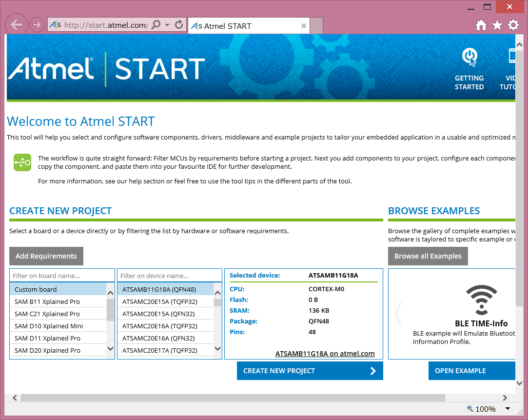Select SAM D20 Xplained Pro board
This screenshot has width=528, height=420.
click(58, 350)
